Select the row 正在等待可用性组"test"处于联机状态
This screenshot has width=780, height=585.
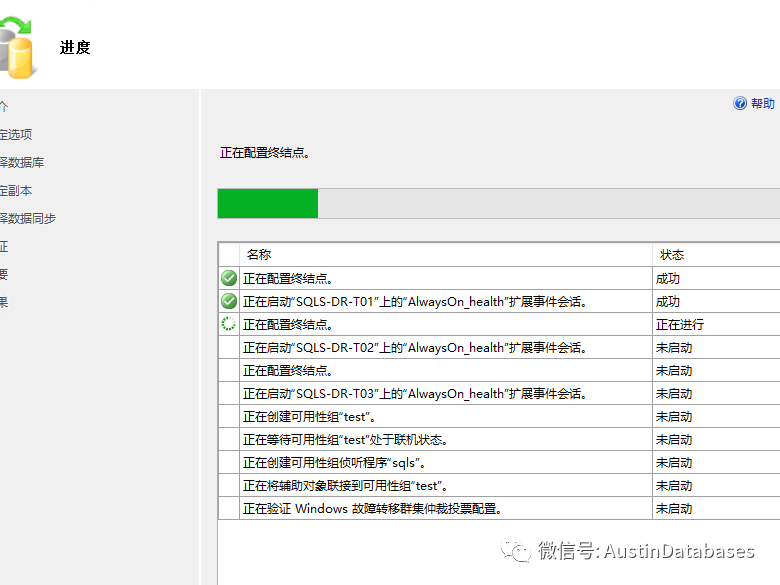point(499,439)
